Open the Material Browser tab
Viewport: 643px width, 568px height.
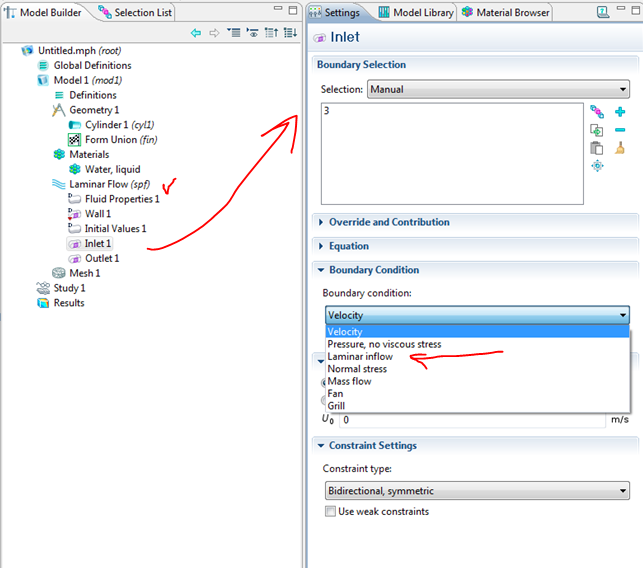pos(507,13)
